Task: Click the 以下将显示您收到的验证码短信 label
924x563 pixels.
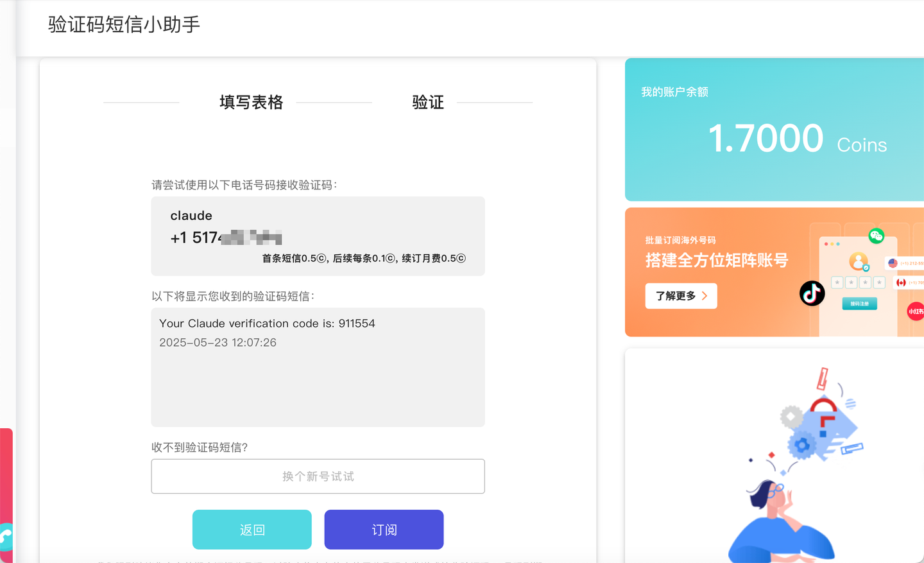Action: click(x=233, y=296)
